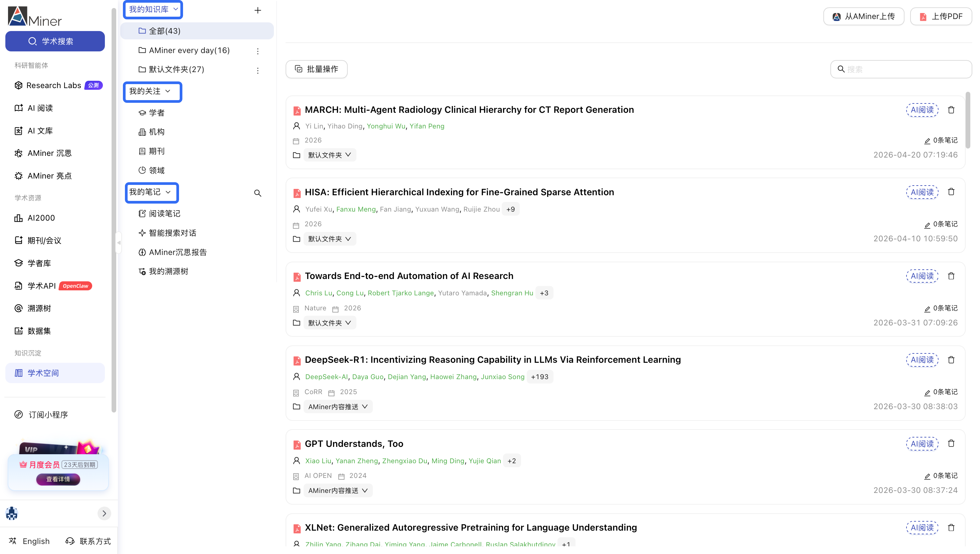Open more options for 默认文件夹 folder

(258, 70)
